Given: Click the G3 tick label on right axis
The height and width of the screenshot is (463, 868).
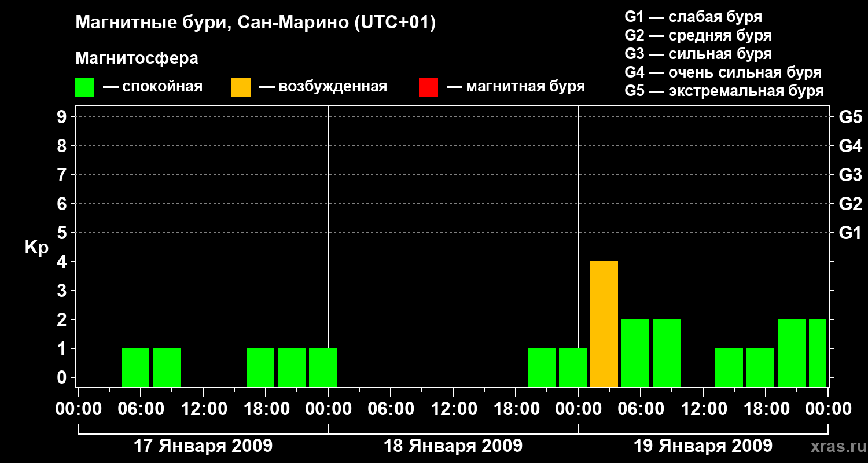Looking at the screenshot, I should [x=850, y=175].
